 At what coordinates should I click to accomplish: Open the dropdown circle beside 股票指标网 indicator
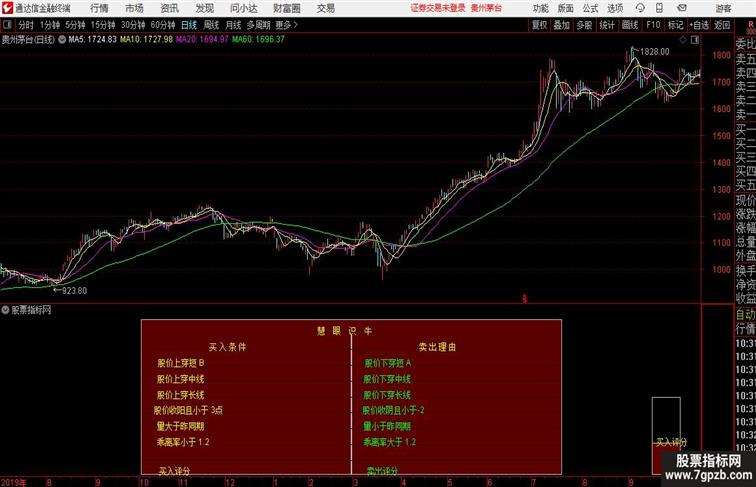click(5, 310)
